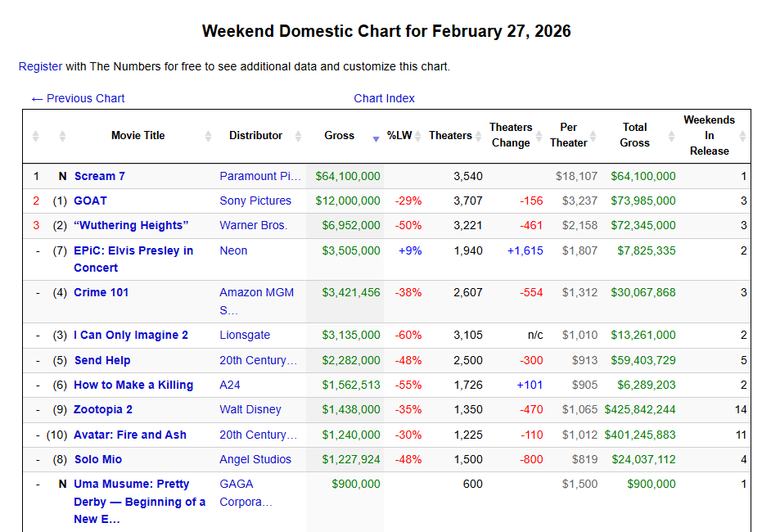The height and width of the screenshot is (532, 762).
Task: Sort by Theaters Change arrows
Action: 539,136
